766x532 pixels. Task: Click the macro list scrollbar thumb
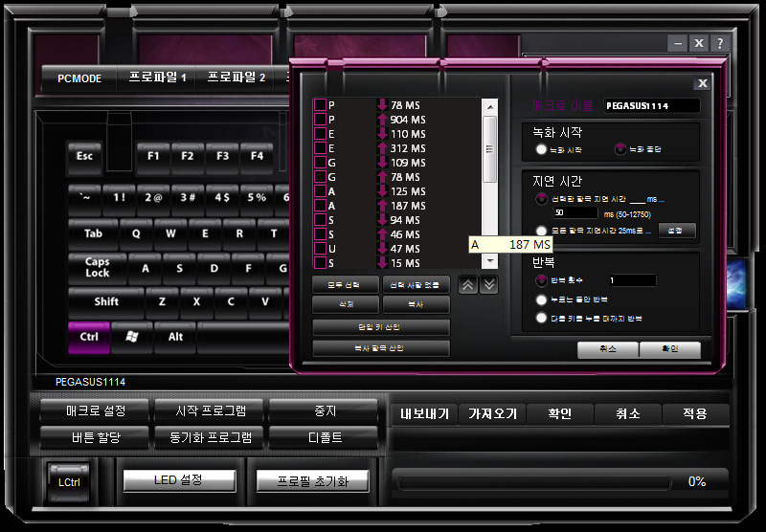click(489, 149)
